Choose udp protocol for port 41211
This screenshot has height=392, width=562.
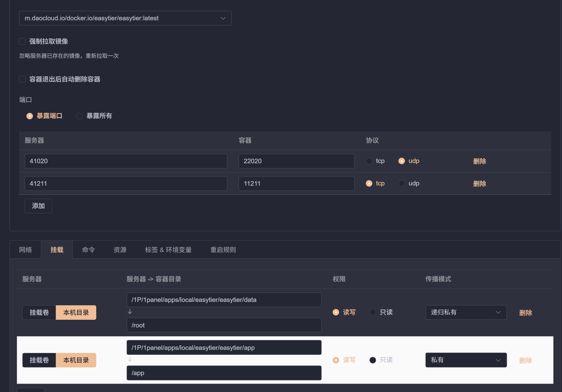(x=402, y=184)
